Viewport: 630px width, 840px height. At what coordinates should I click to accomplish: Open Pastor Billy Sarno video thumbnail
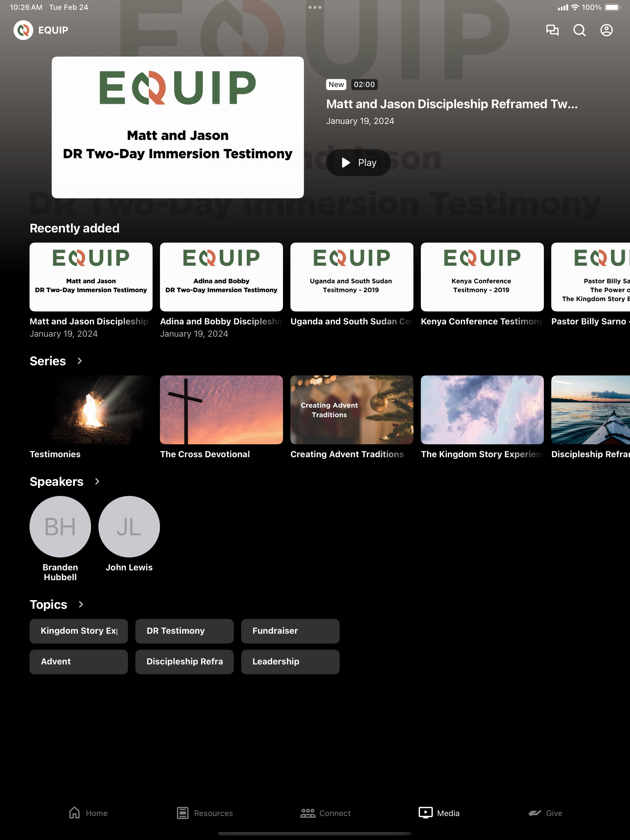pos(591,277)
